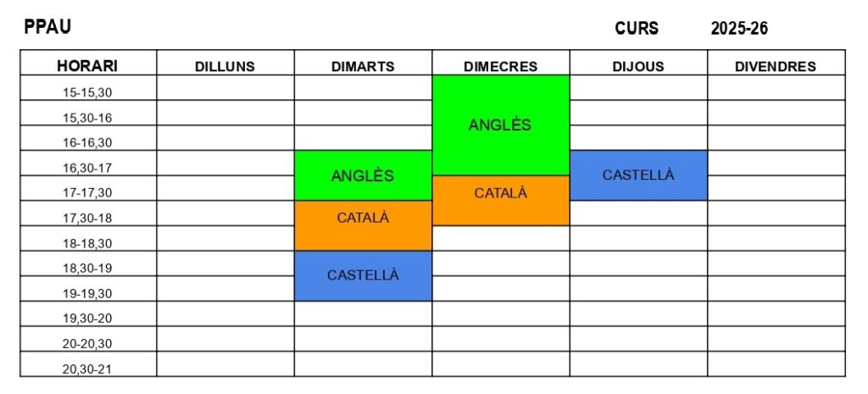Screen dimensions: 868x394
Task: Select the DIMARTS column header
Action: tap(363, 66)
